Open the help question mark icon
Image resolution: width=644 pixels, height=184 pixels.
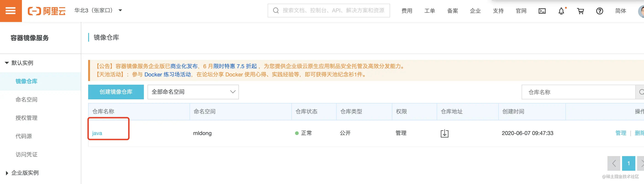point(599,11)
